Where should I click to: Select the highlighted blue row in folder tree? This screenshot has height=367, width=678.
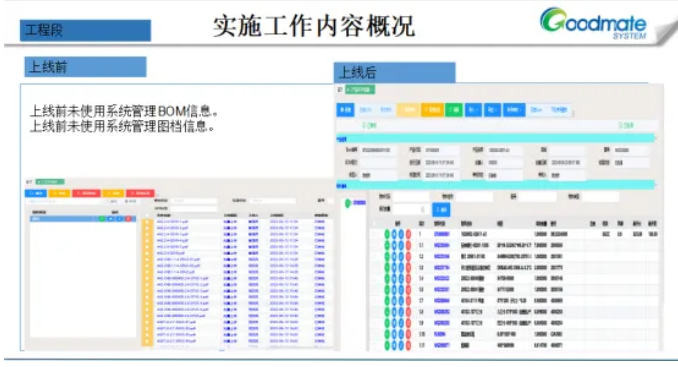[83, 219]
